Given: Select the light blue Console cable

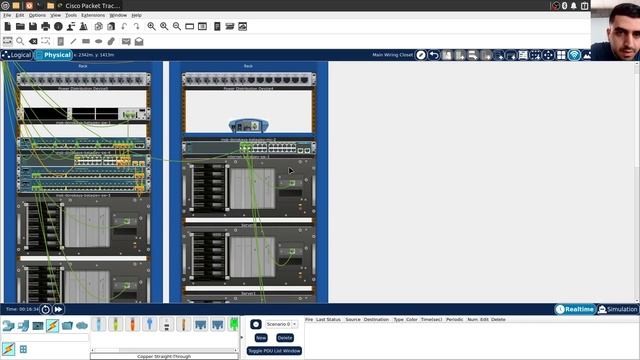Looking at the screenshot, I should [x=98, y=324].
